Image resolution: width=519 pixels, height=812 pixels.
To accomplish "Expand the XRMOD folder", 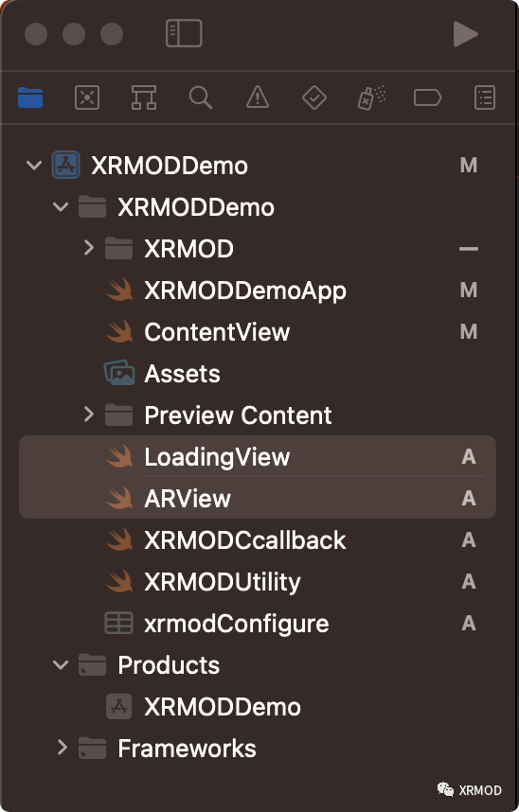I will click(x=89, y=248).
